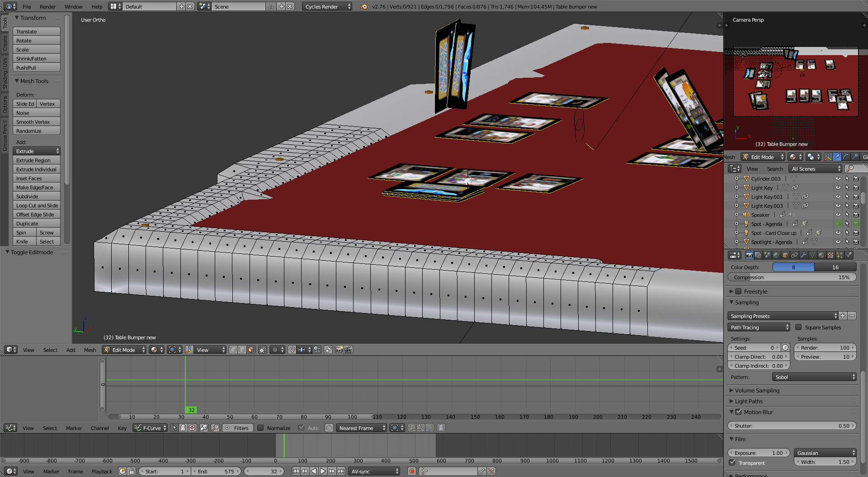Play animation forward in timeline

tap(323, 471)
